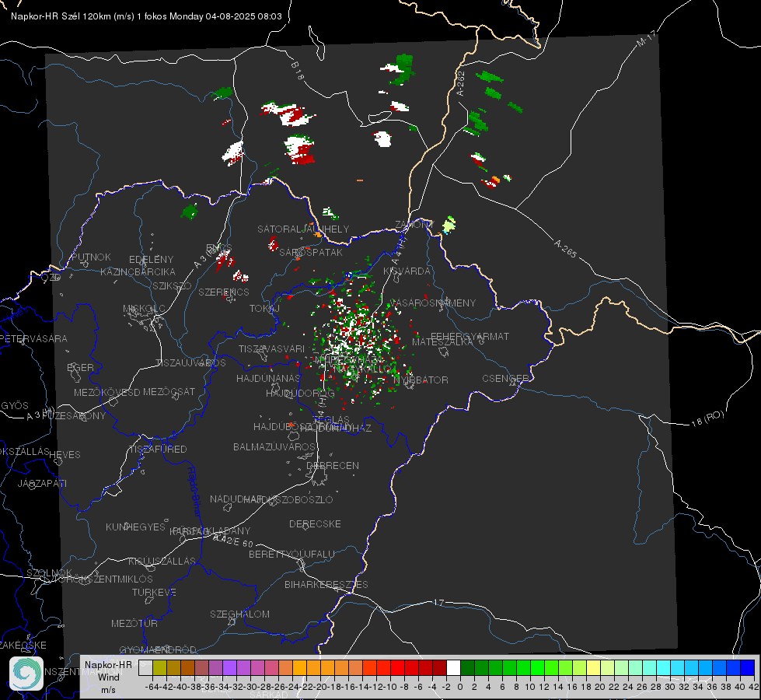The height and width of the screenshot is (700, 761).
Task: Click the KISVÁRDA city label
Action: tap(407, 271)
